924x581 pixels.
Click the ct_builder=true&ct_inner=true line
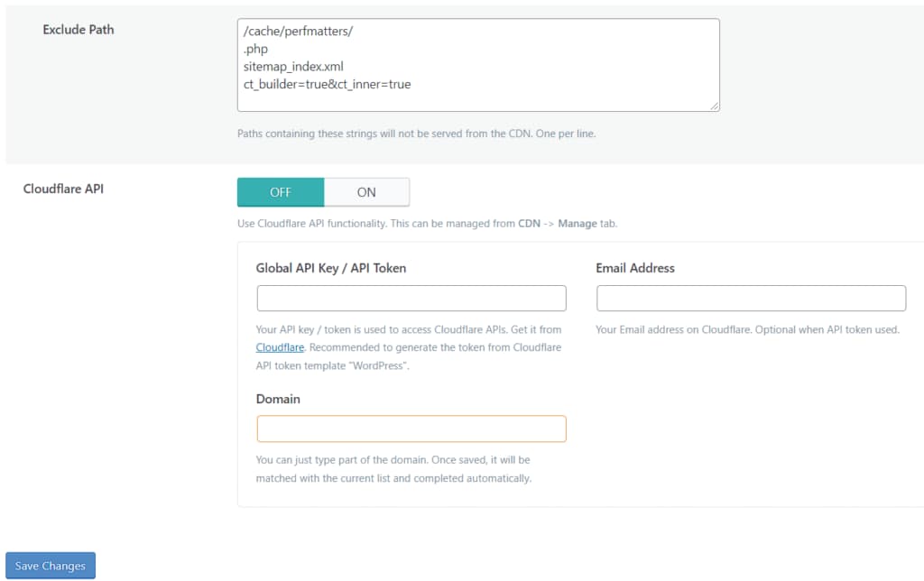click(x=327, y=84)
